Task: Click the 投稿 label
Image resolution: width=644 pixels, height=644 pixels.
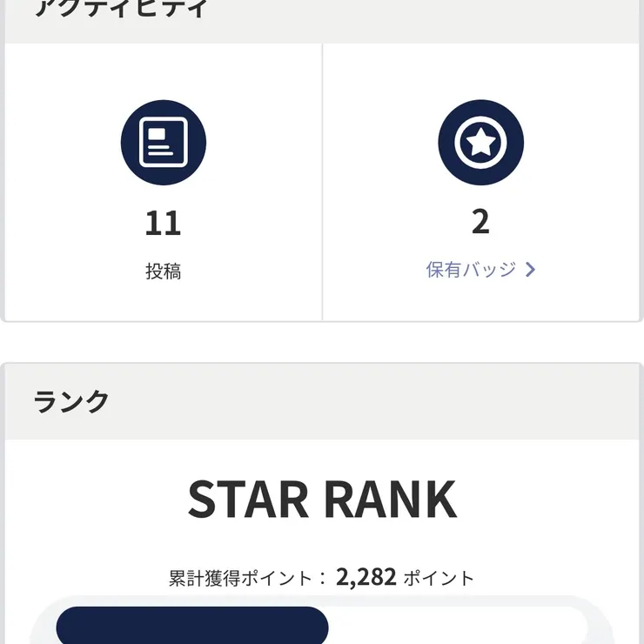Action: point(163,272)
